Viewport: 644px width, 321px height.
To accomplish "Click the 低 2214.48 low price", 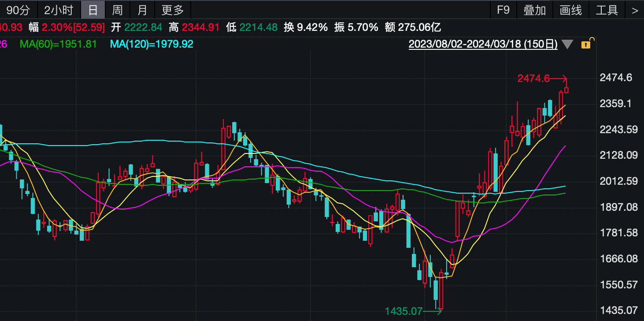I will (252, 28).
